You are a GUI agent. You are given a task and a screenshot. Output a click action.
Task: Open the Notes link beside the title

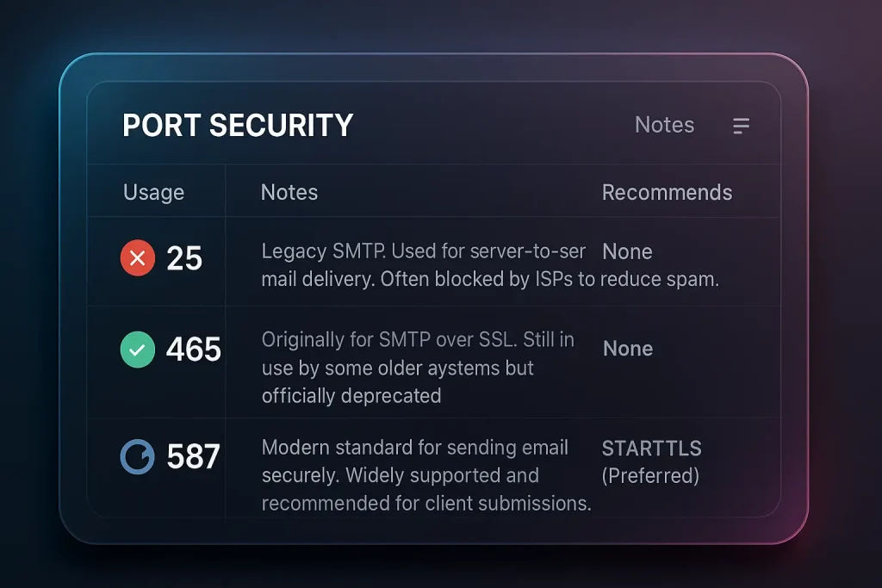pos(664,125)
